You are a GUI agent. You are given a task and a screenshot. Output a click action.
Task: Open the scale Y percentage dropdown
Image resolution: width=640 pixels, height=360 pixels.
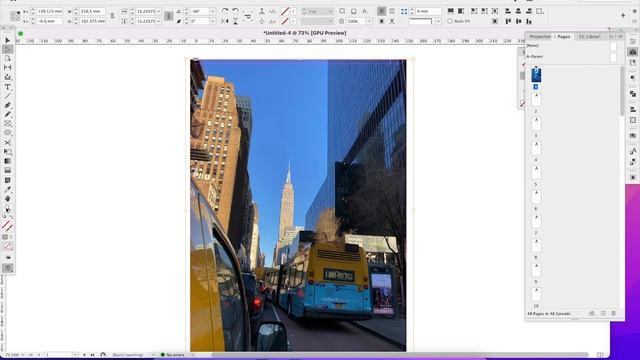pyautogui.click(x=159, y=21)
